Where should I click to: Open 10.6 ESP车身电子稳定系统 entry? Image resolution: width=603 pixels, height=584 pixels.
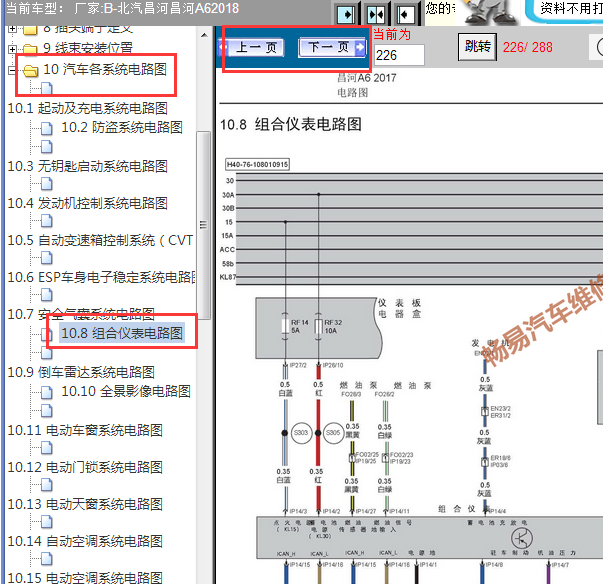102,277
